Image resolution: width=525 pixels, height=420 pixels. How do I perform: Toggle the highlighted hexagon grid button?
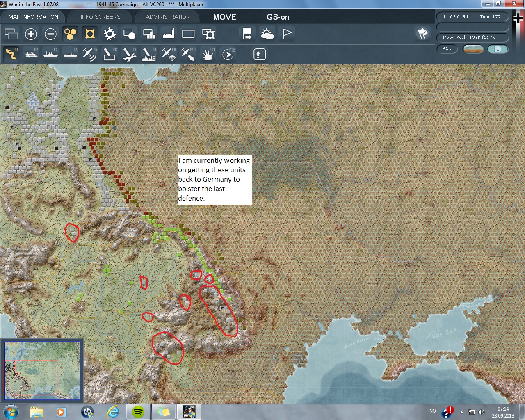click(x=70, y=34)
